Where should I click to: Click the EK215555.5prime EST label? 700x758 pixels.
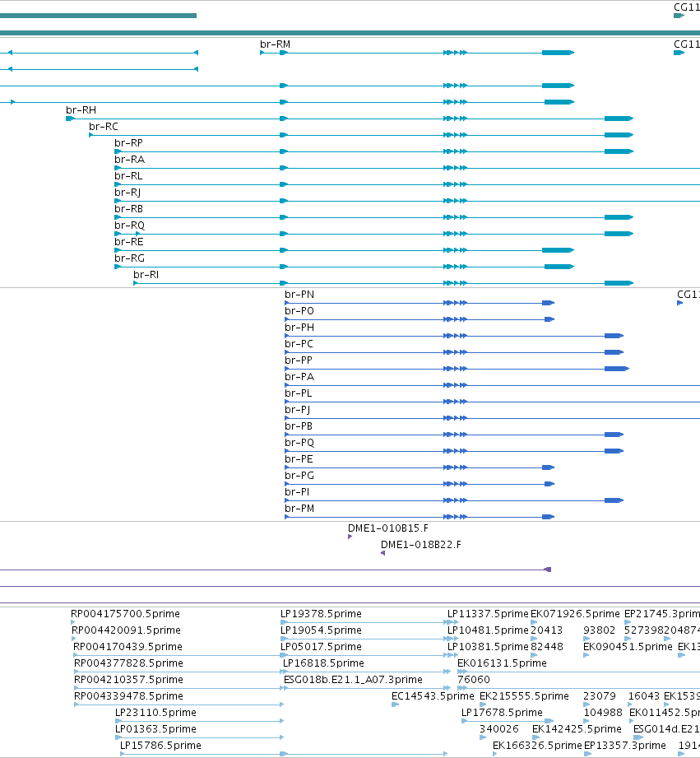[x=524, y=696]
